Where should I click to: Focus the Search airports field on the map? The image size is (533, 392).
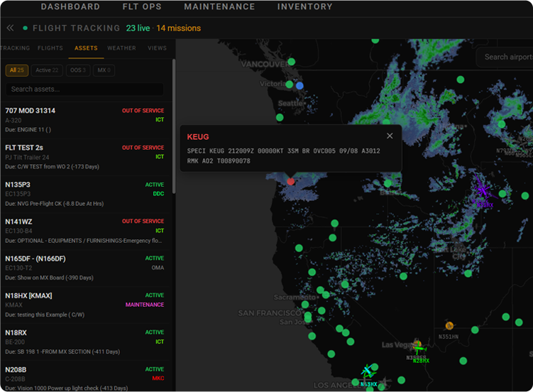(505, 57)
